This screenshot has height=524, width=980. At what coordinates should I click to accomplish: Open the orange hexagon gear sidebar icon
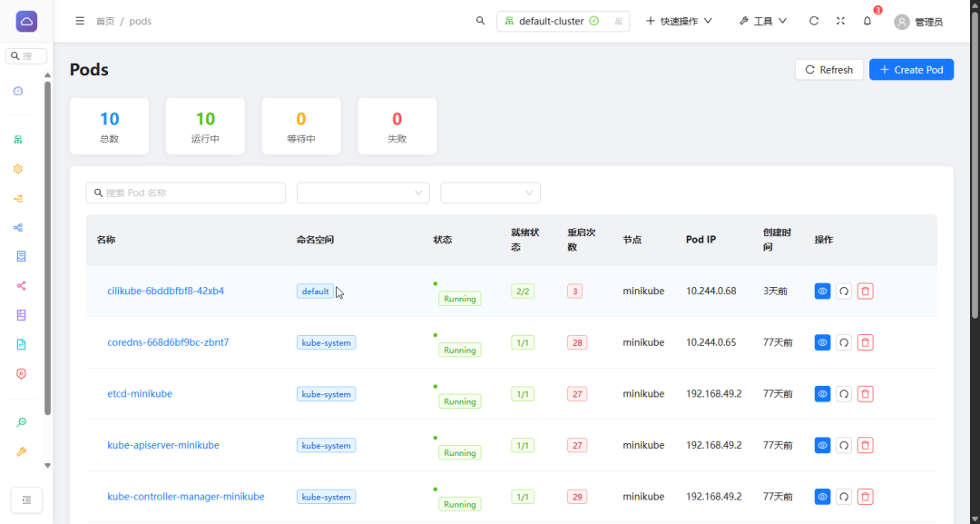pyautogui.click(x=18, y=169)
